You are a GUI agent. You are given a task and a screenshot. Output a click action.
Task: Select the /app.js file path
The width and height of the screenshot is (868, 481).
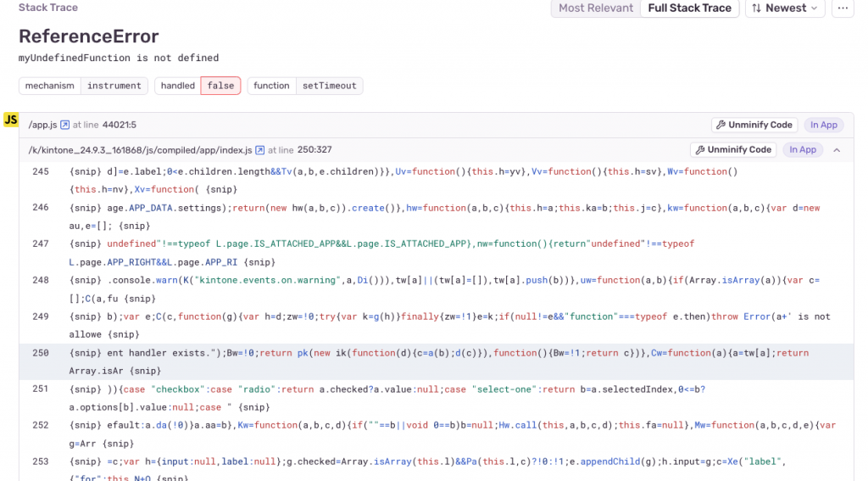pyautogui.click(x=42, y=125)
